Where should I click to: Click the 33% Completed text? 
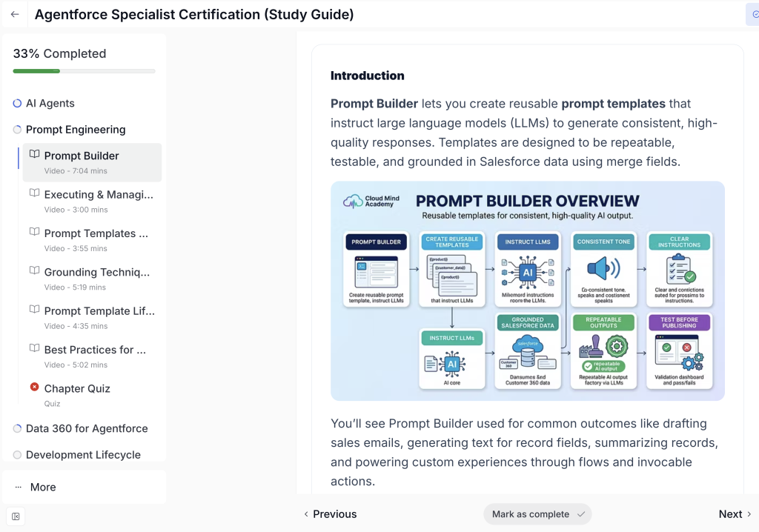(59, 53)
